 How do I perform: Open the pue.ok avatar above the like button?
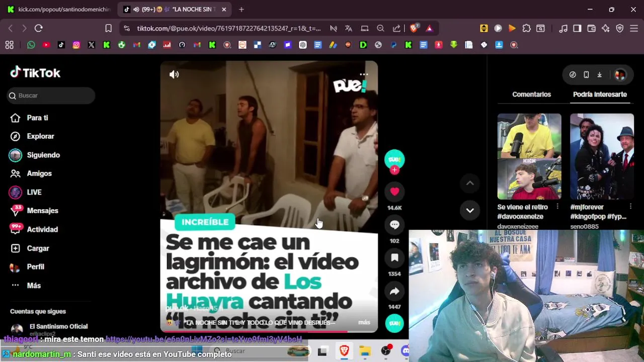[x=394, y=159]
